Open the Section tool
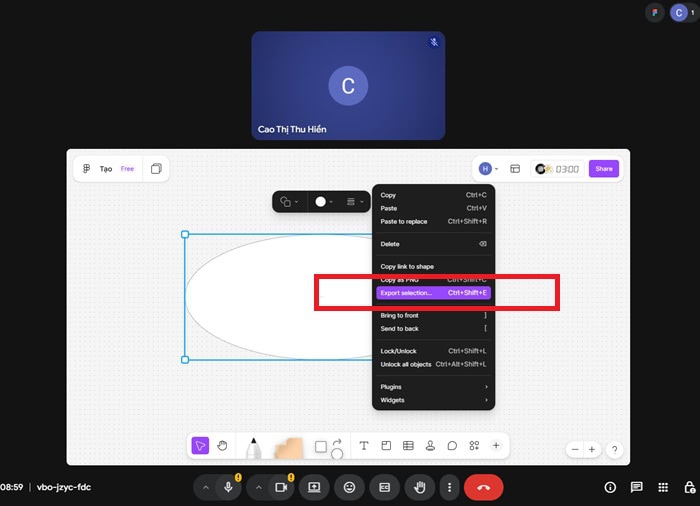The width and height of the screenshot is (700, 506). pos(386,446)
